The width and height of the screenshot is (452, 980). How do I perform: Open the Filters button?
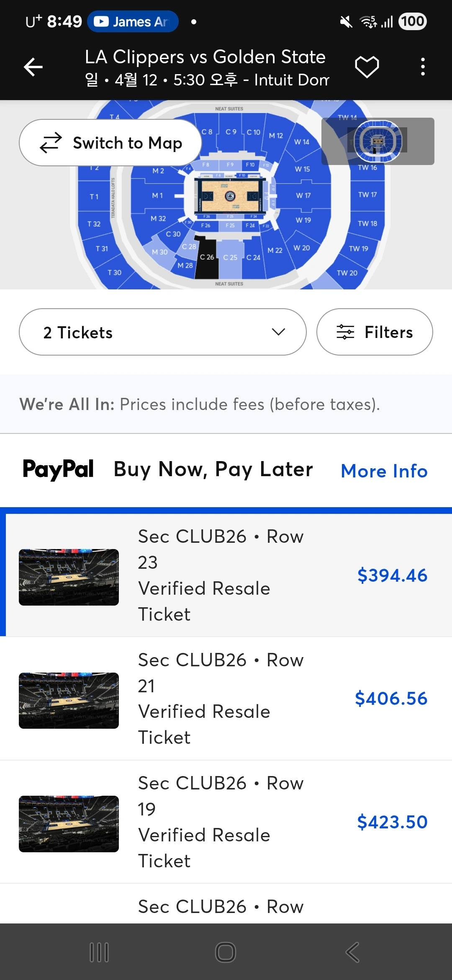pos(375,332)
